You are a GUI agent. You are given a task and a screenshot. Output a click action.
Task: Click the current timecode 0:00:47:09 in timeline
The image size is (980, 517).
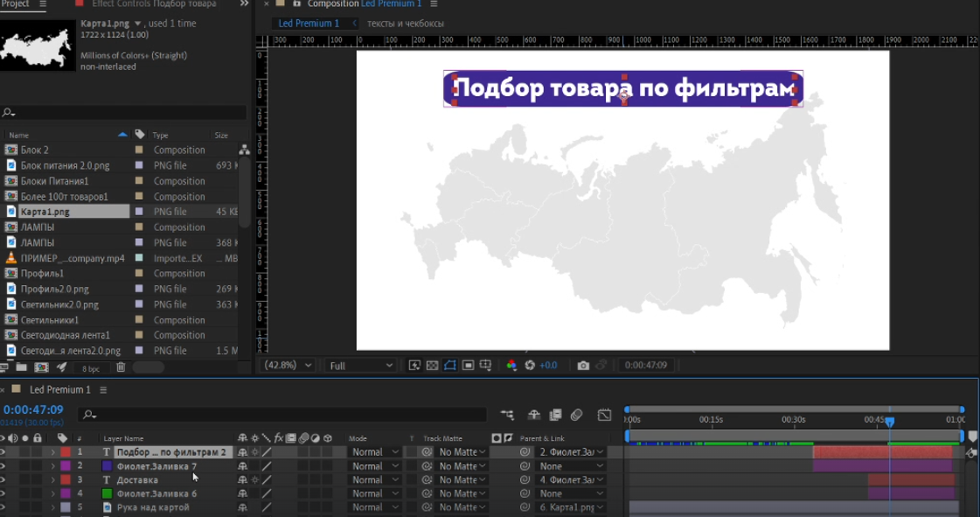(x=33, y=409)
